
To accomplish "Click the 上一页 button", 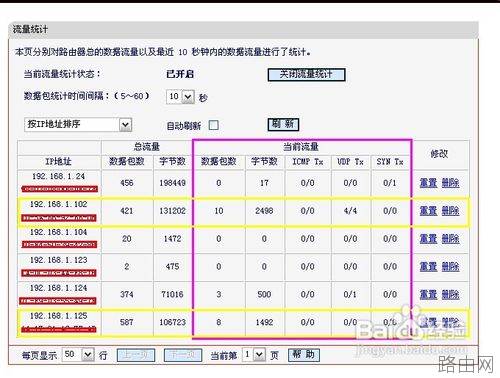I will 136,355.
